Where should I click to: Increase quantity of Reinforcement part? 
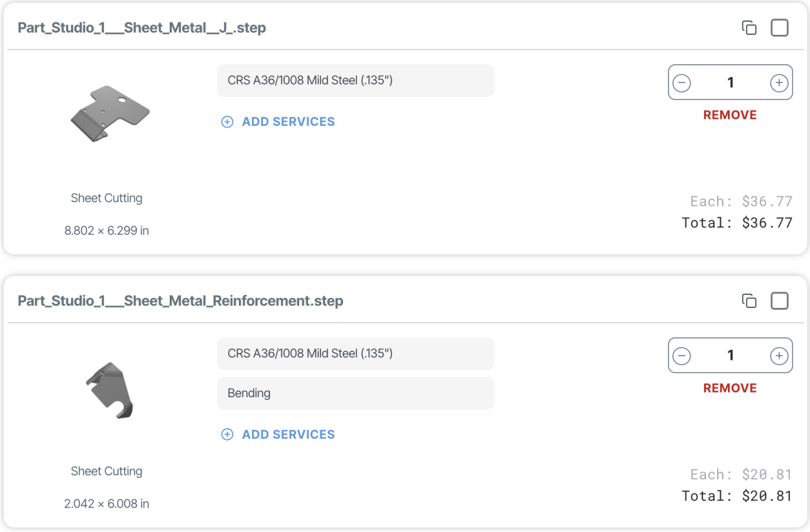(x=779, y=356)
